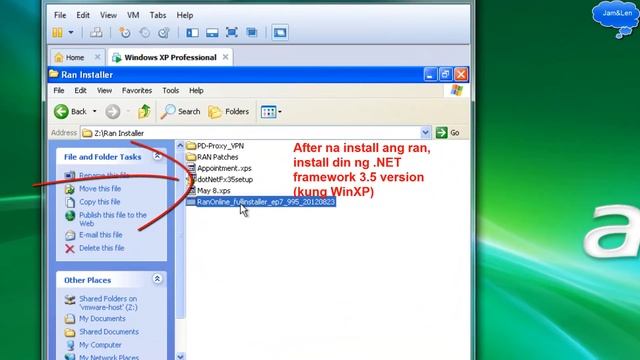Open VMware Edit menu
The image size is (640, 360).
point(83,15)
